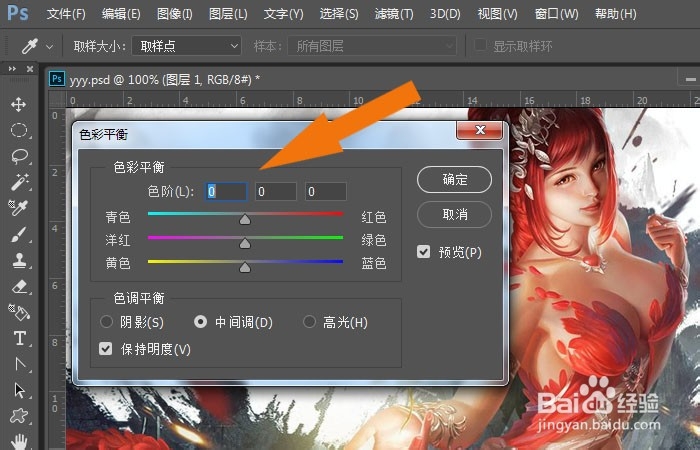Confirm with the 确定 button
Screen dimensions: 700x450
[x=454, y=179]
